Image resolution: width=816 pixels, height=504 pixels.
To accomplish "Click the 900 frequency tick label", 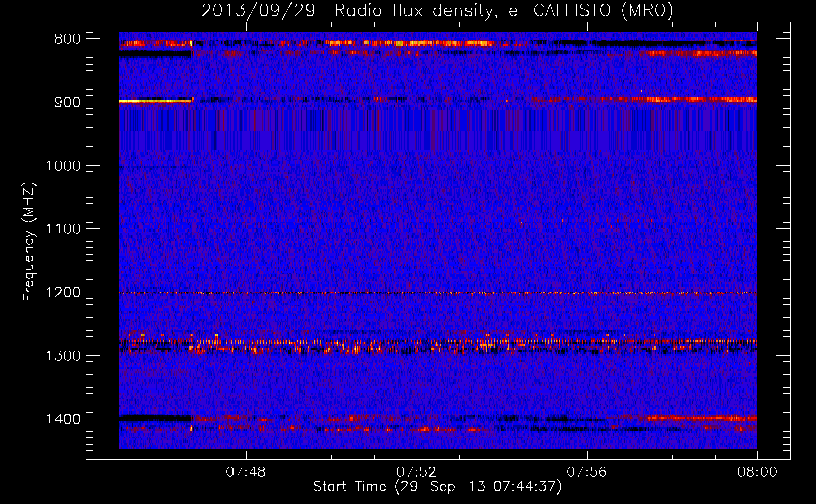I will (x=68, y=102).
